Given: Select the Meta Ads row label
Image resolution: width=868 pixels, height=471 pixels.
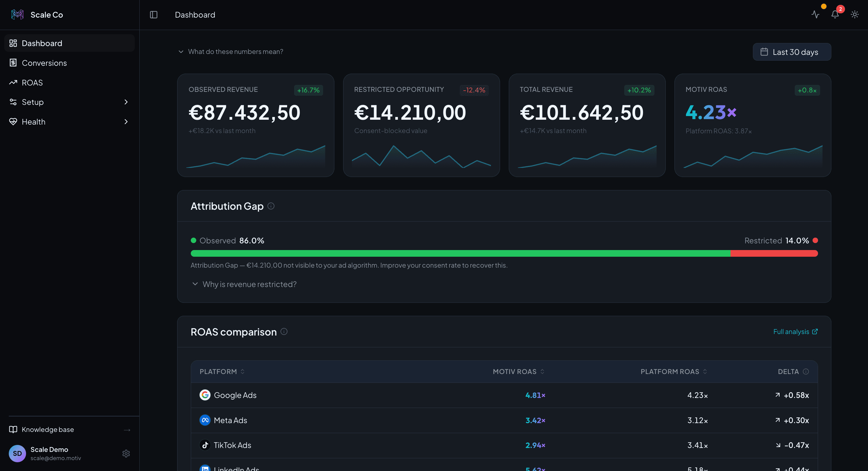Looking at the screenshot, I should (230, 420).
